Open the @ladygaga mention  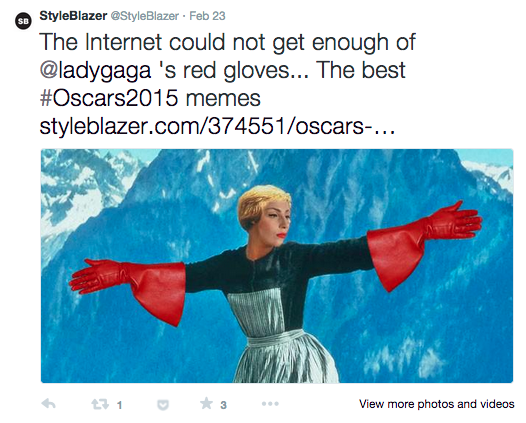95,70
